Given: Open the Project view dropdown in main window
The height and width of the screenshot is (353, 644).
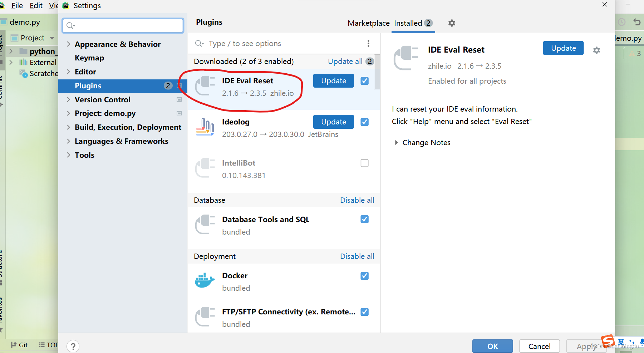Looking at the screenshot, I should 52,38.
